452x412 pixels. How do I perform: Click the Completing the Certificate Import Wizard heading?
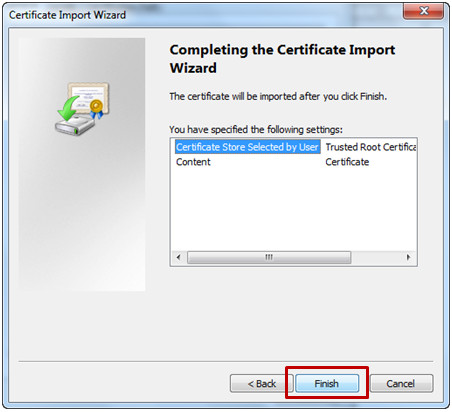point(282,59)
